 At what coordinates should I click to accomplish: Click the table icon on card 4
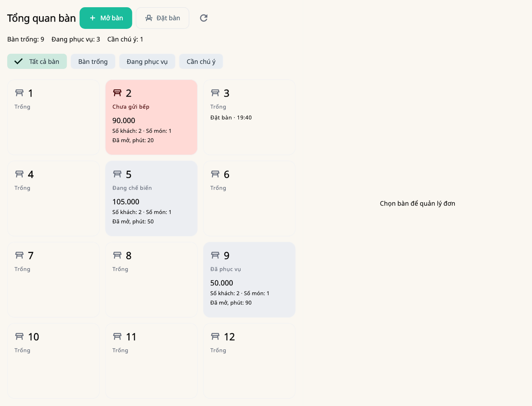pos(19,174)
